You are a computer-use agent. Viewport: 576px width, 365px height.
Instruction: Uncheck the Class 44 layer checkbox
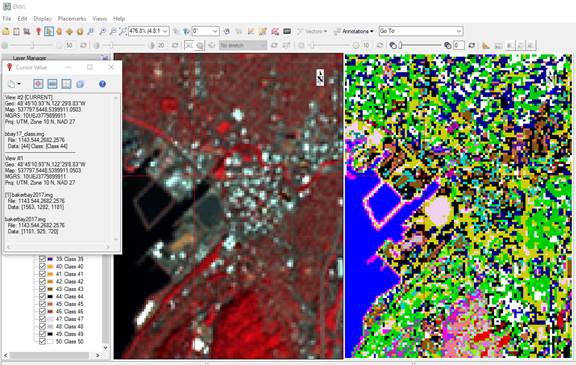coord(42,296)
